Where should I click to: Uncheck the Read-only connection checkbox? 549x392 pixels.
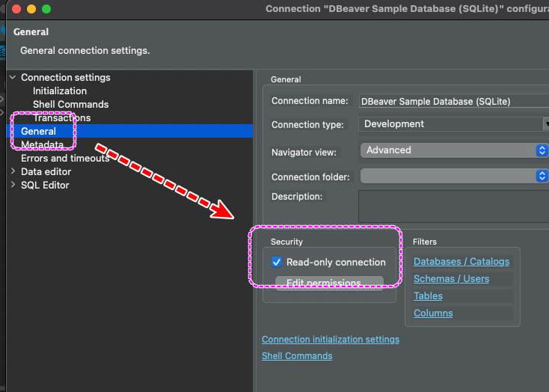[x=277, y=262]
